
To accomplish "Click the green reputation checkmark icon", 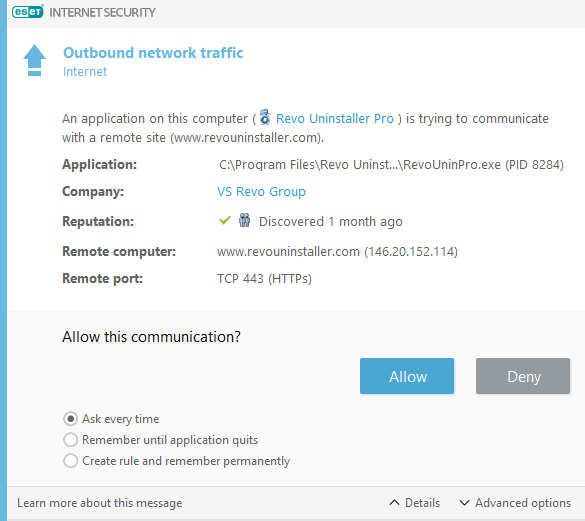I will pos(225,220).
